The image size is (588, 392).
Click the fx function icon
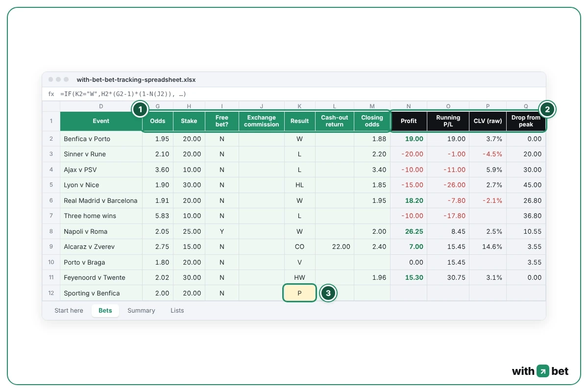[51, 94]
